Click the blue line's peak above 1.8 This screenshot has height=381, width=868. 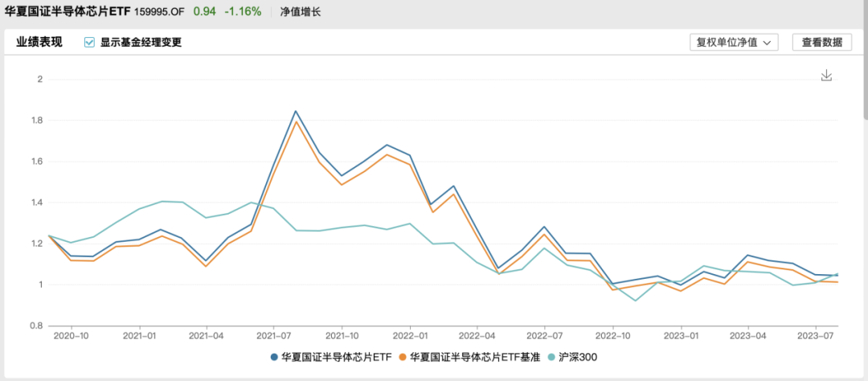(x=296, y=111)
